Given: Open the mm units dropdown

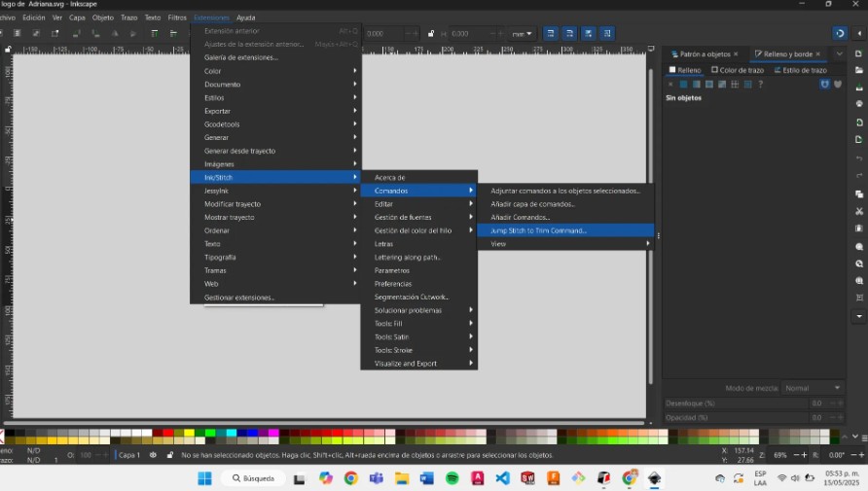Looking at the screenshot, I should (x=522, y=34).
